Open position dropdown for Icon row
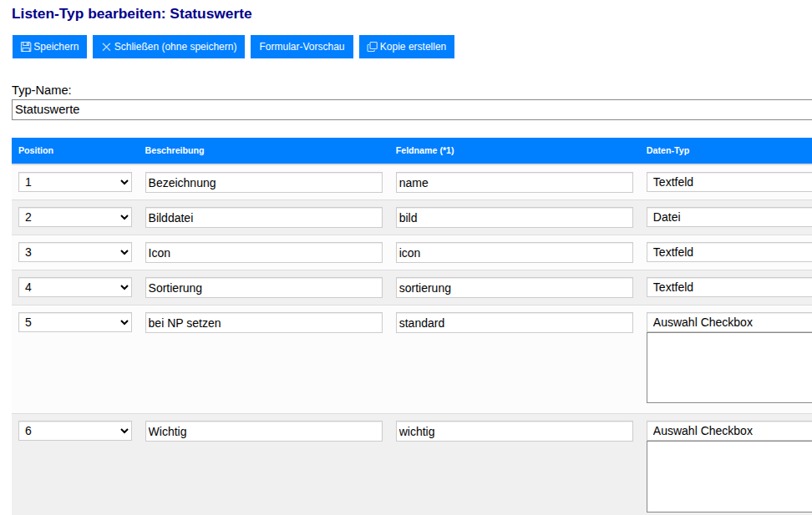This screenshot has width=812, height=515. coord(75,252)
